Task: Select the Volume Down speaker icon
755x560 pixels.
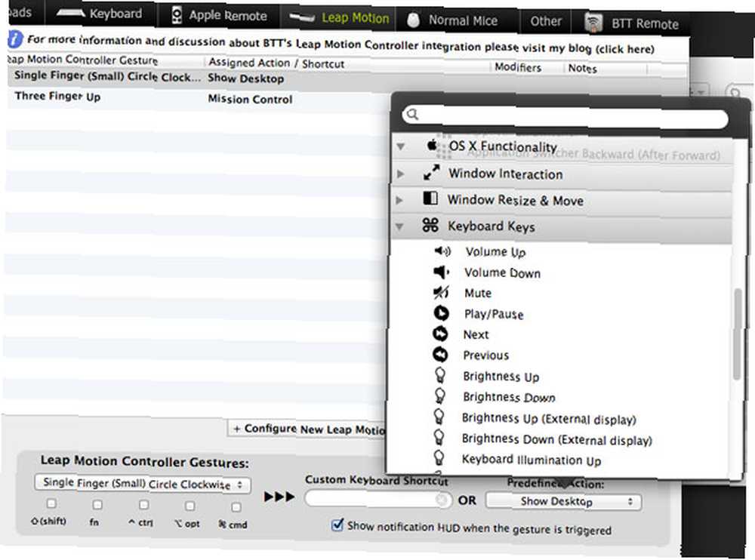Action: coord(441,272)
